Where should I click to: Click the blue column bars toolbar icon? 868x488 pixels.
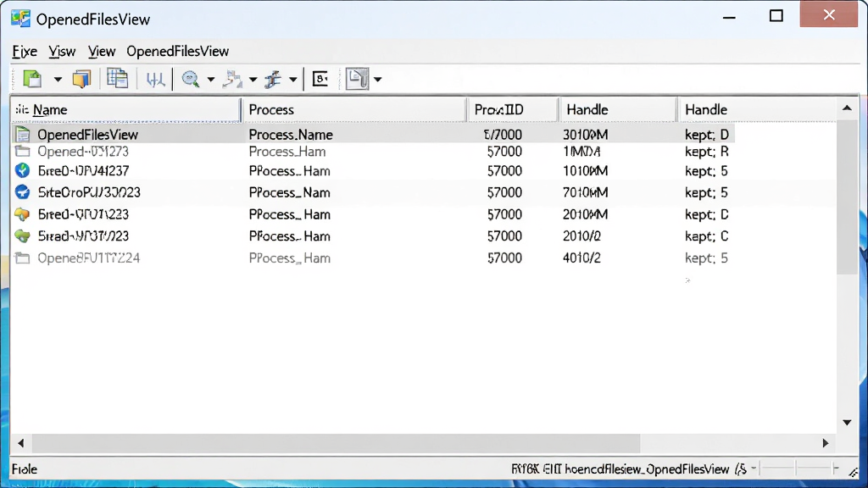[x=156, y=80]
